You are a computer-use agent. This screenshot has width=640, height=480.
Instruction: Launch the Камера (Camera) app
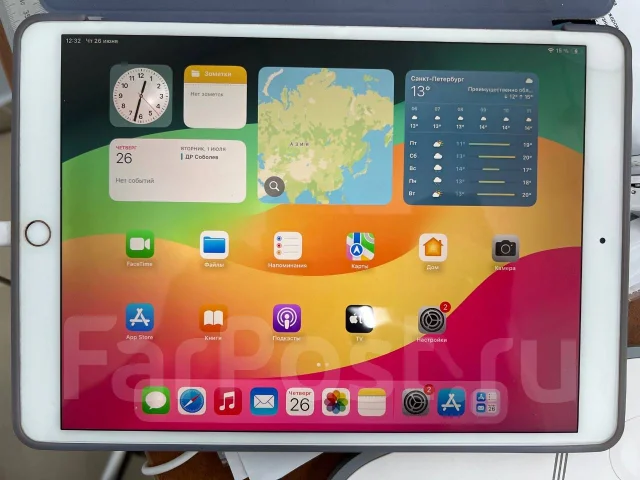click(x=505, y=249)
